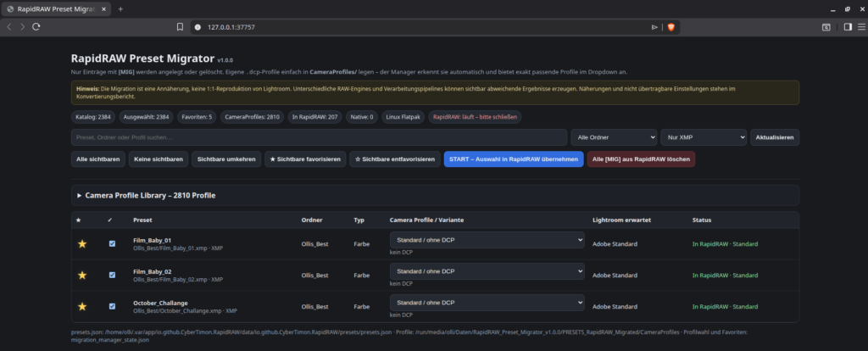The image size is (868, 351).
Task: Uncheck October_Challange selection checkbox
Action: pyautogui.click(x=113, y=307)
